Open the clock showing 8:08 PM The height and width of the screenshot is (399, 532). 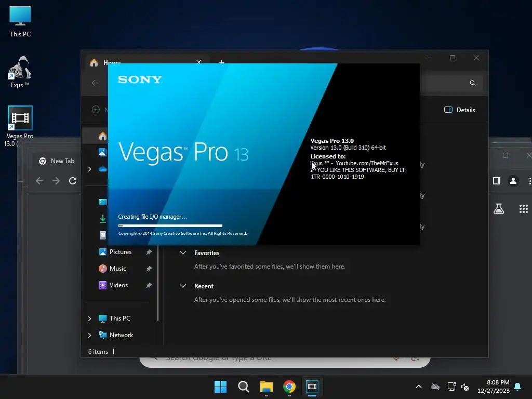tap(494, 387)
